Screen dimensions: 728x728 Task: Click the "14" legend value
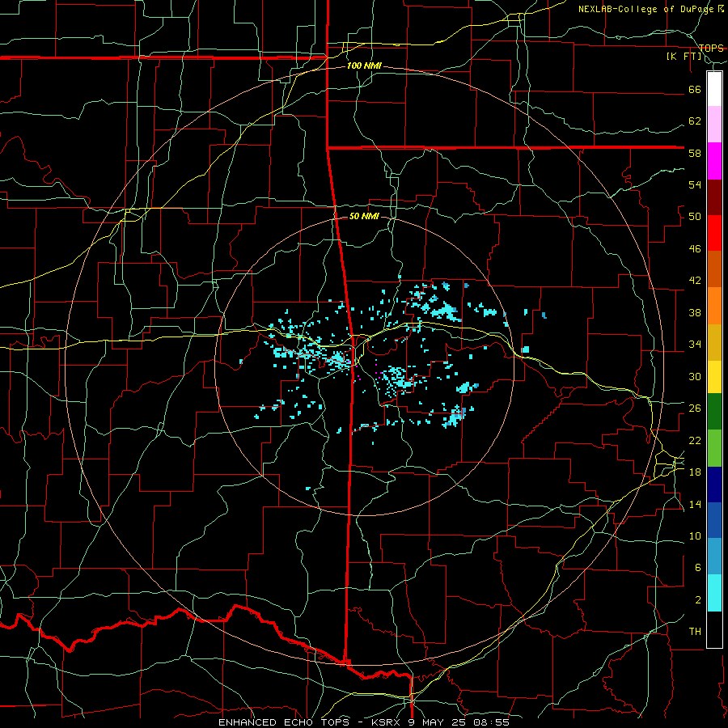coord(695,504)
